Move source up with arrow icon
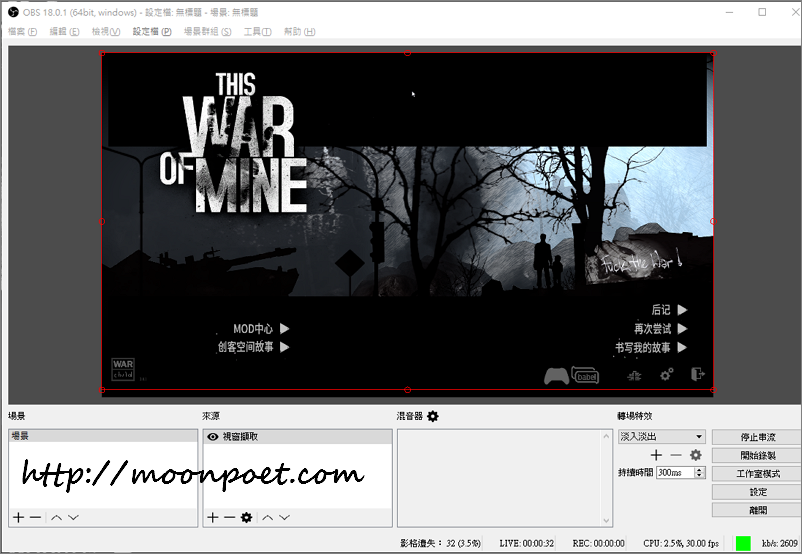The height and width of the screenshot is (554, 802). point(268,518)
